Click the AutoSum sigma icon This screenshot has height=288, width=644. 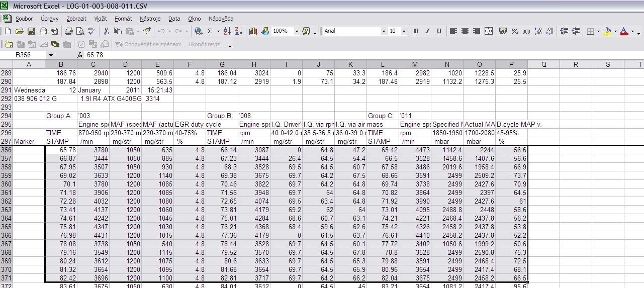[x=210, y=31]
